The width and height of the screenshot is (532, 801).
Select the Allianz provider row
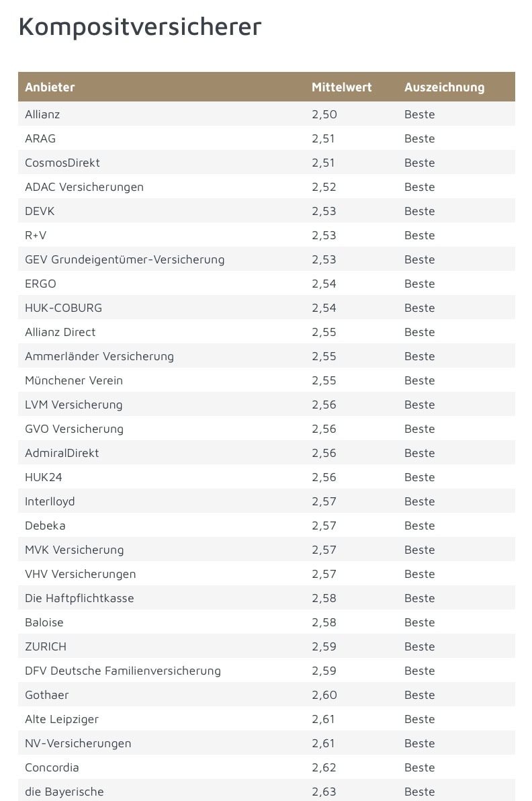[x=42, y=114]
